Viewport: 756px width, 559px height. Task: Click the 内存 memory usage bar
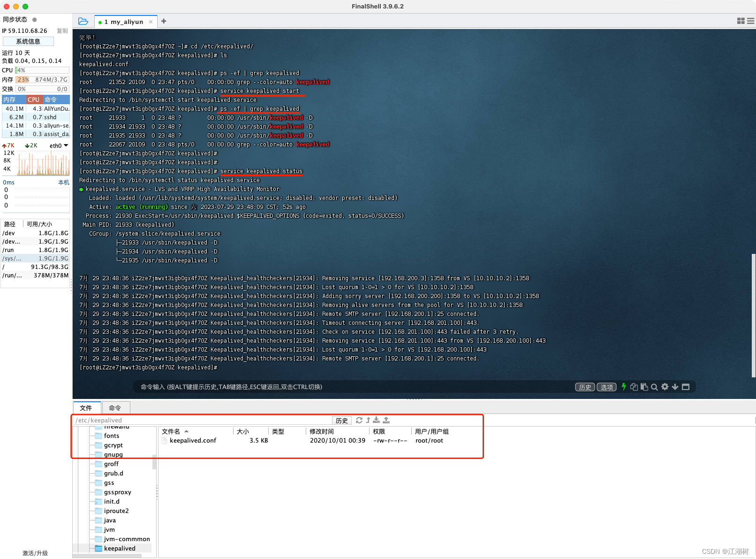point(42,79)
